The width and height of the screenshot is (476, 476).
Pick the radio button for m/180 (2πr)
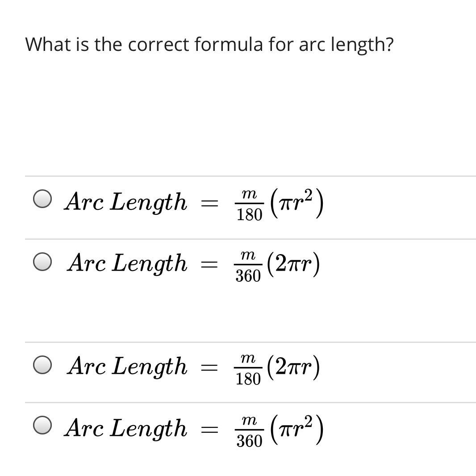[42, 365]
